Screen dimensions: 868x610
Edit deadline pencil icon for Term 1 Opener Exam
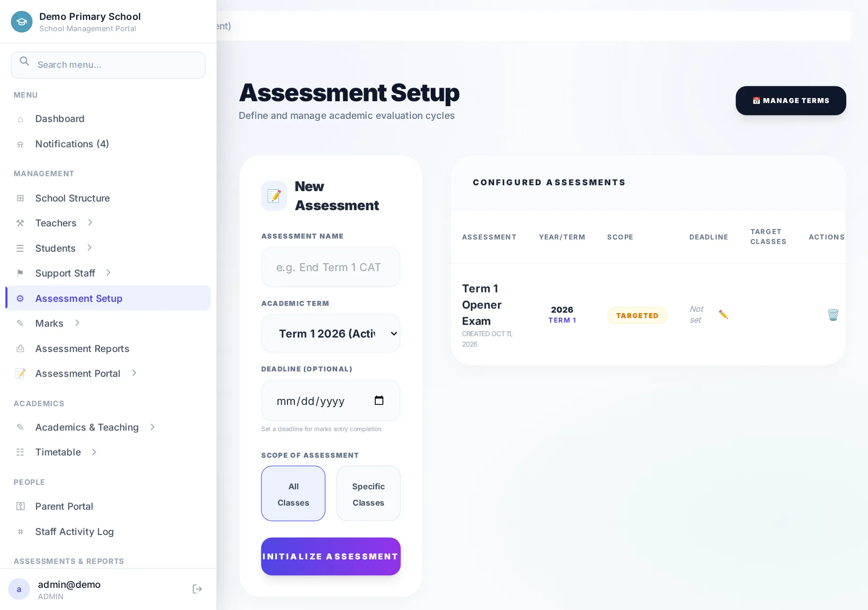coord(723,314)
